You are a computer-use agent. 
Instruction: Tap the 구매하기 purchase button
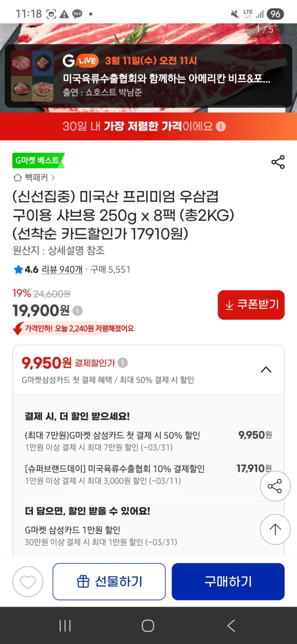click(228, 581)
